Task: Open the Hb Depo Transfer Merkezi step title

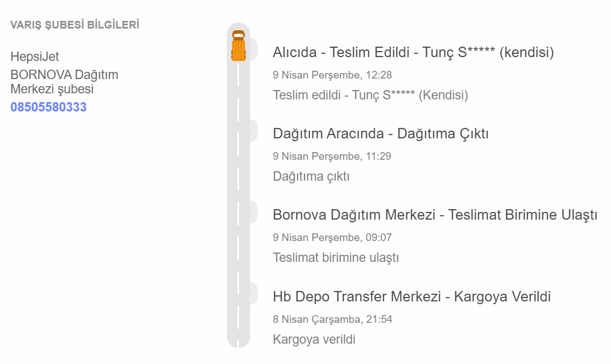Action: pos(412,297)
